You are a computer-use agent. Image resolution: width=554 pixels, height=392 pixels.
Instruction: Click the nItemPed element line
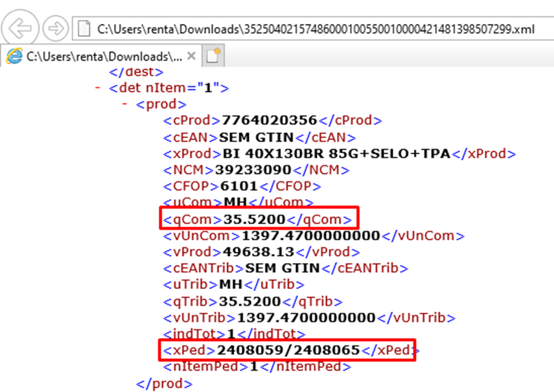tap(257, 367)
